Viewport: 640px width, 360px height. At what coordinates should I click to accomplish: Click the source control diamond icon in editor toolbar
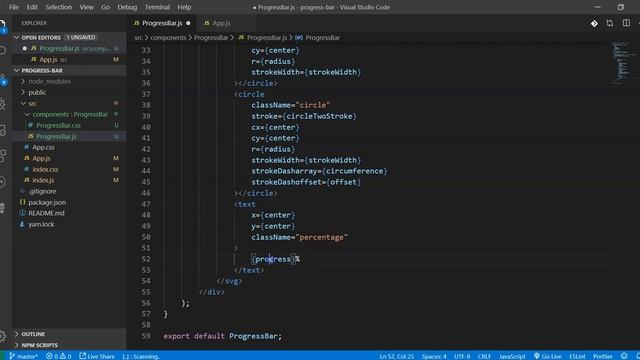(594, 24)
